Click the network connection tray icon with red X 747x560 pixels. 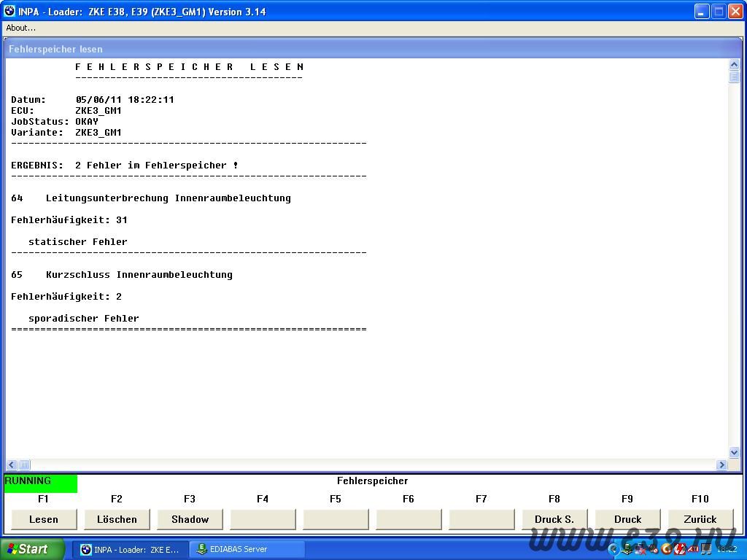click(640, 549)
